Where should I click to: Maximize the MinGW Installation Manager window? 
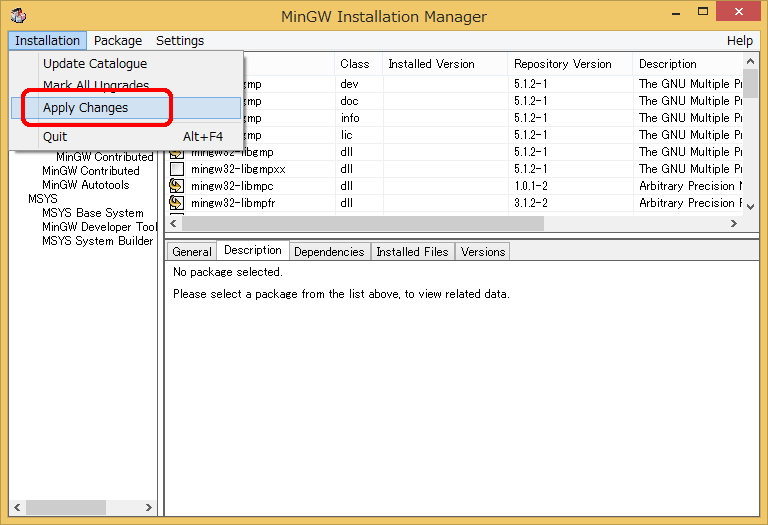[703, 12]
